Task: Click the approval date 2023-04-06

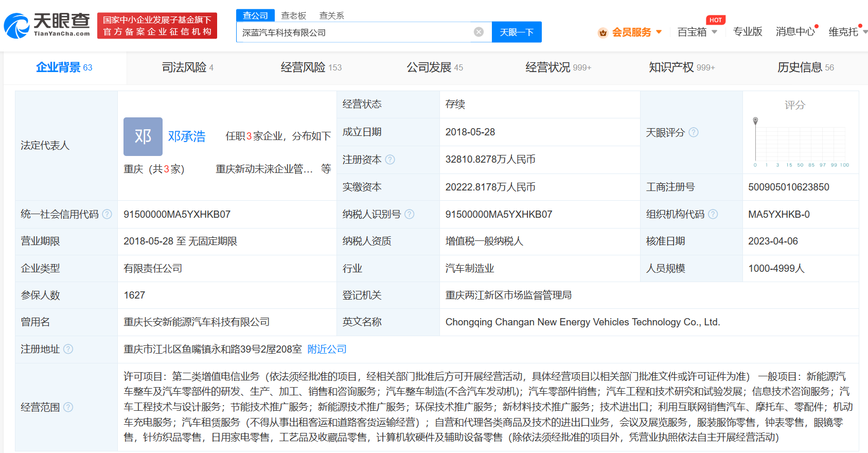Action: (773, 241)
